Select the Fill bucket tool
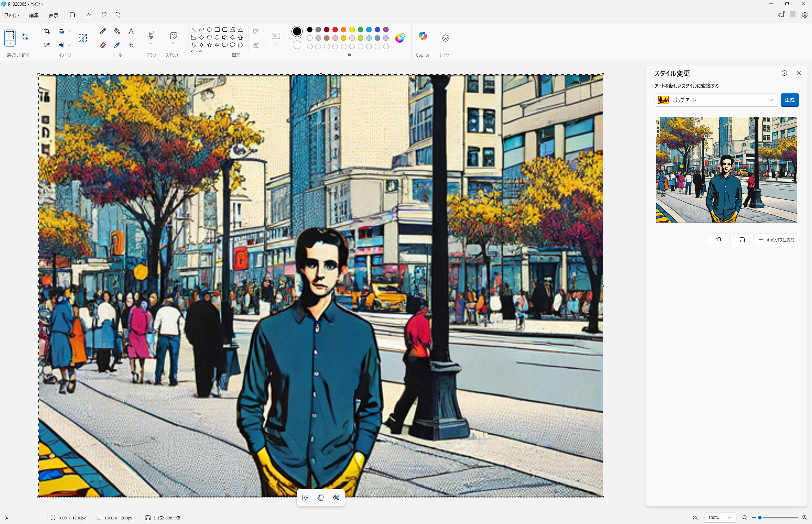 pyautogui.click(x=117, y=31)
